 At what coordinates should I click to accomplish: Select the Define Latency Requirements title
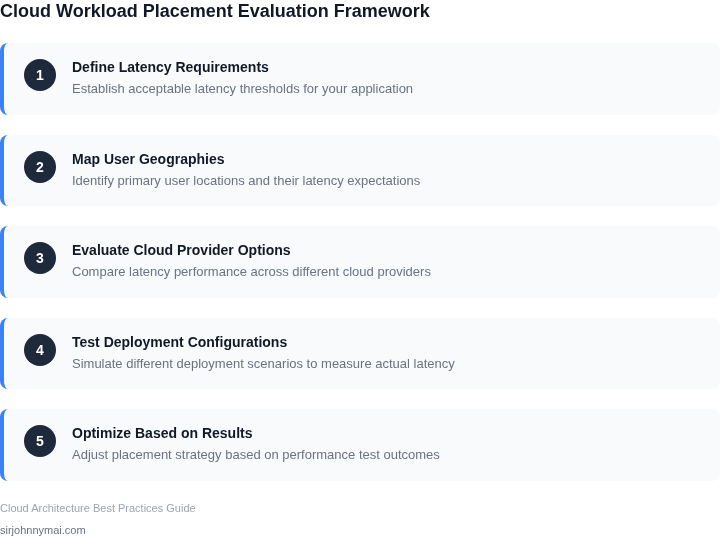[170, 67]
